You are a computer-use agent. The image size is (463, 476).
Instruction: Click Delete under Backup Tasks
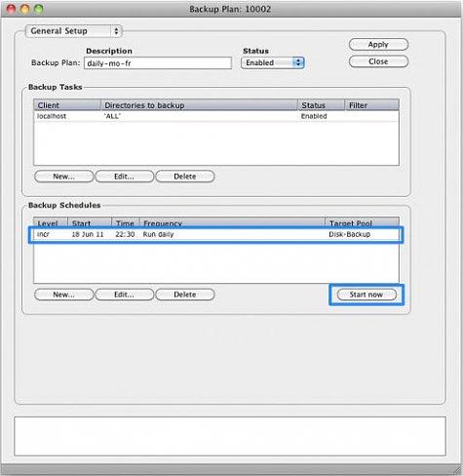[x=185, y=177]
